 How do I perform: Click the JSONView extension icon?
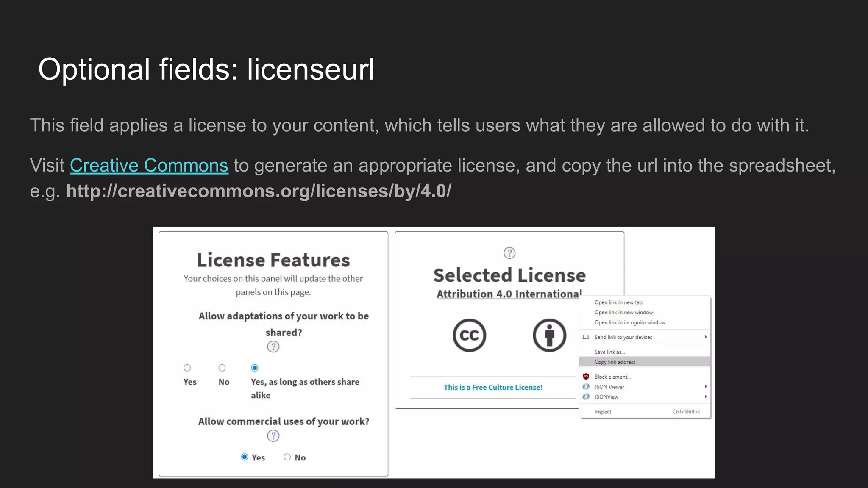(586, 397)
